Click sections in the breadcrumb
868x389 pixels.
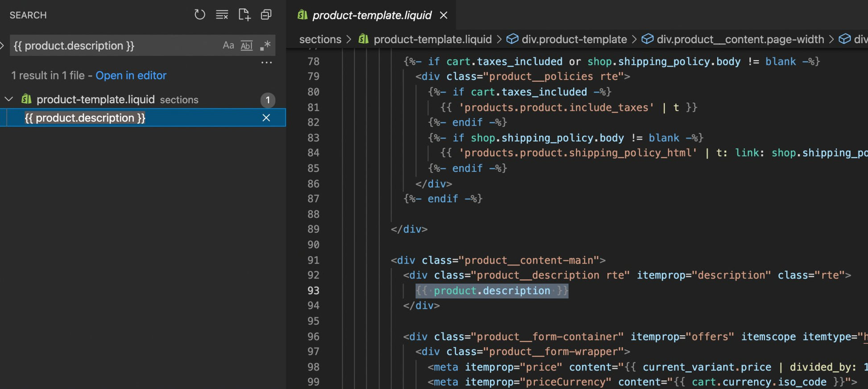tap(320, 39)
